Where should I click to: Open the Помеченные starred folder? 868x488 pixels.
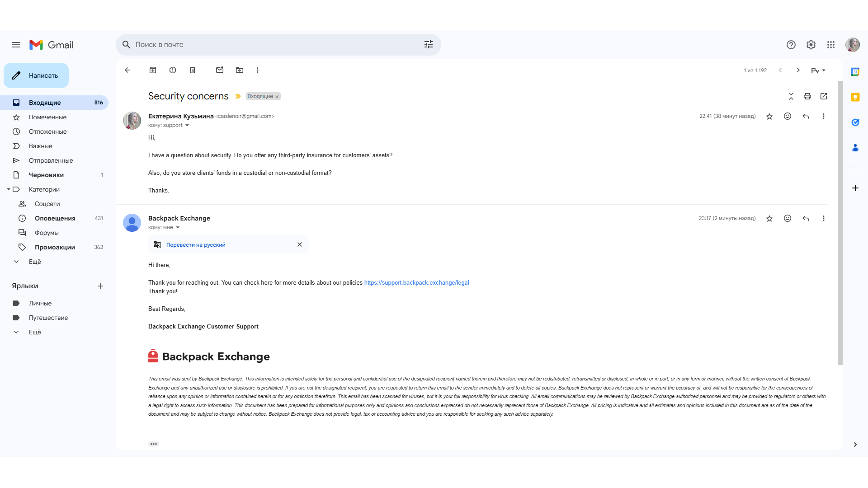click(54, 117)
